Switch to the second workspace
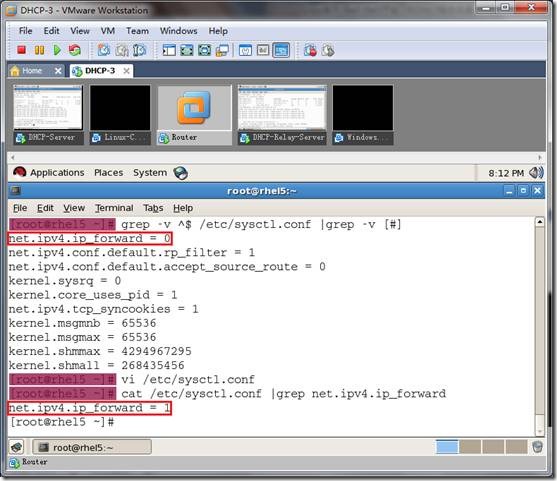Screen dimensions: 557x481 coord(470,447)
